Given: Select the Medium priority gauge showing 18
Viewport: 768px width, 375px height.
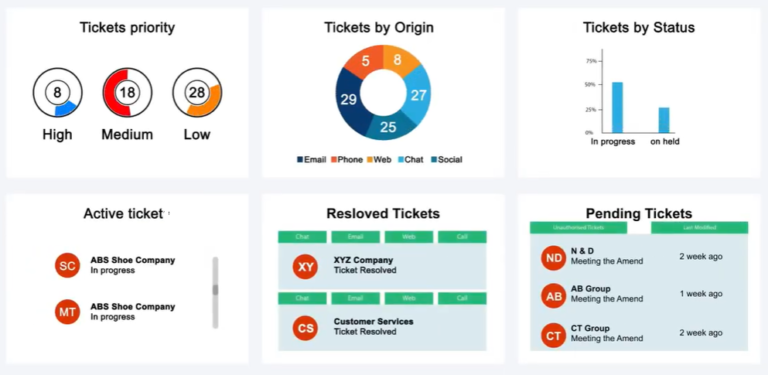Looking at the screenshot, I should click(127, 93).
